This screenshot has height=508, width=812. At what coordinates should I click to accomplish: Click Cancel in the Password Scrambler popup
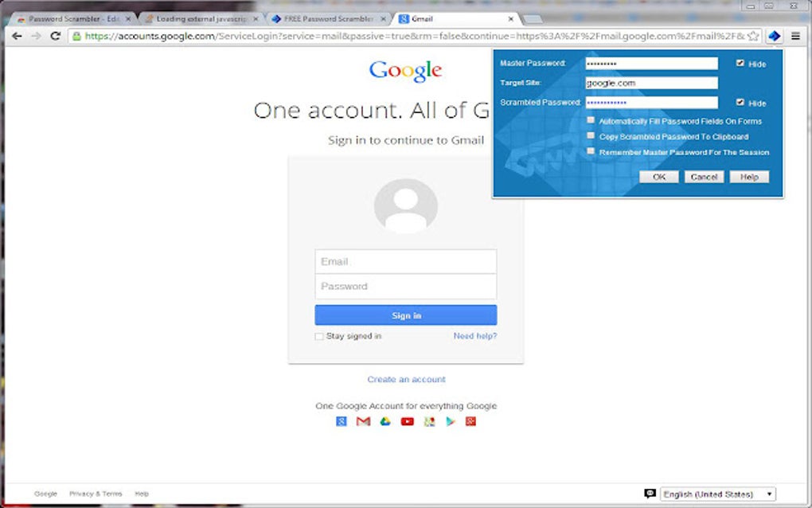[x=704, y=177]
